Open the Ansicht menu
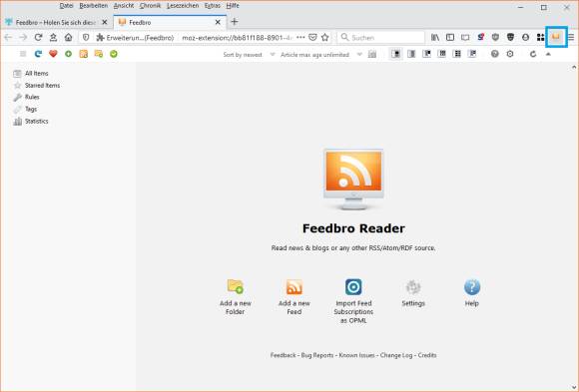Screen dimensions: 579x392 click(124, 6)
